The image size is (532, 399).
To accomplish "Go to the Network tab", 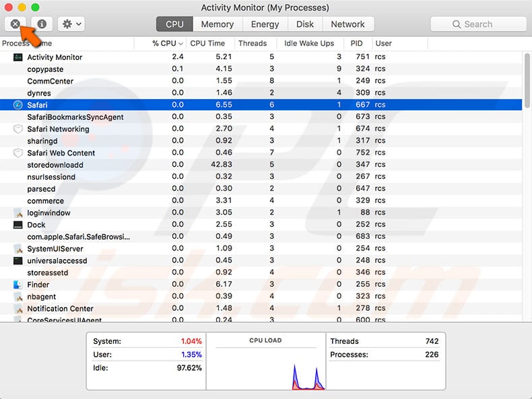I will tap(347, 24).
